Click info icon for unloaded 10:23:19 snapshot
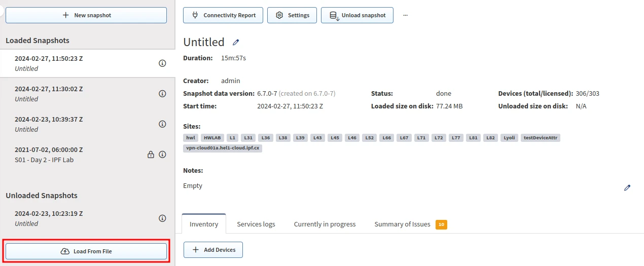 (162, 218)
